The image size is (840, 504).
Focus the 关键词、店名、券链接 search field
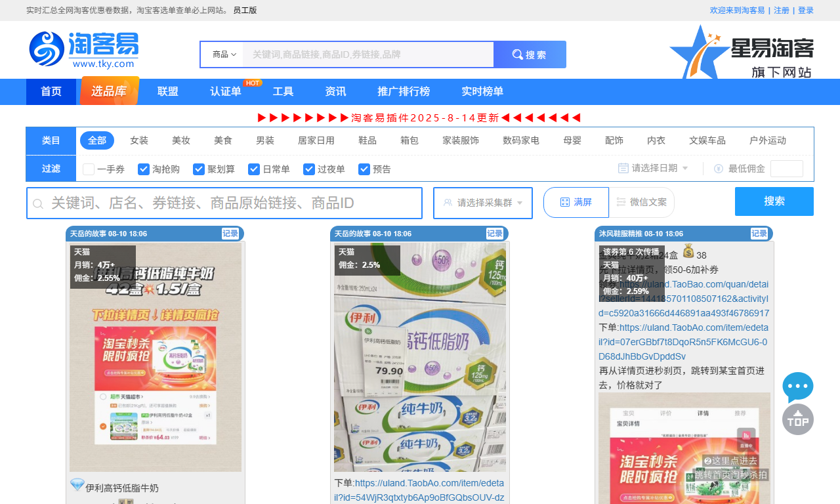[x=224, y=203]
